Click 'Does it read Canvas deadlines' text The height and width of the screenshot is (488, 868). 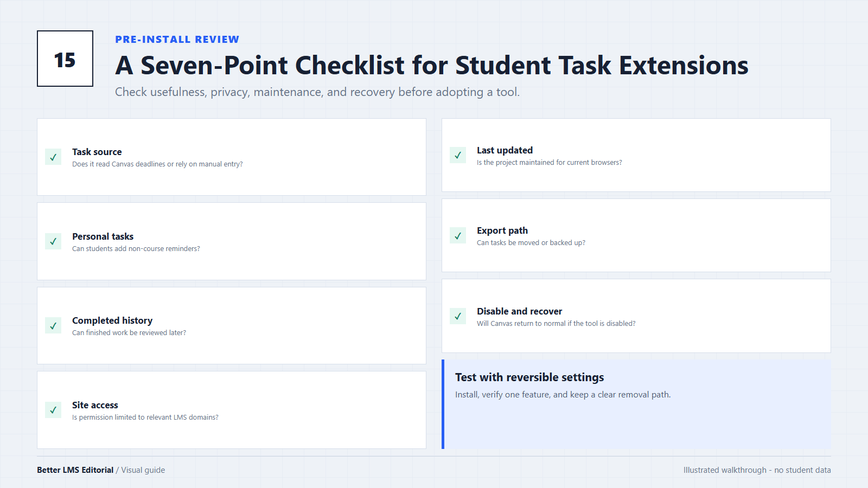tap(157, 164)
